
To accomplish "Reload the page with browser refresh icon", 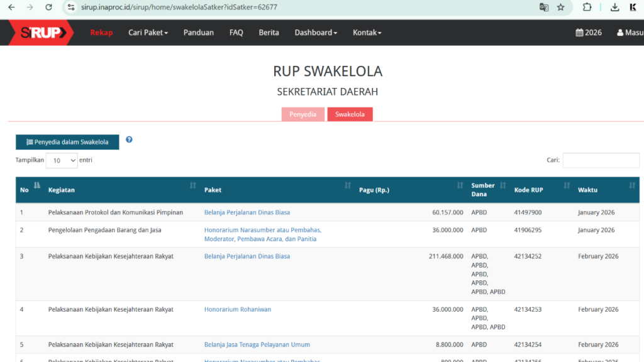I will [x=49, y=8].
